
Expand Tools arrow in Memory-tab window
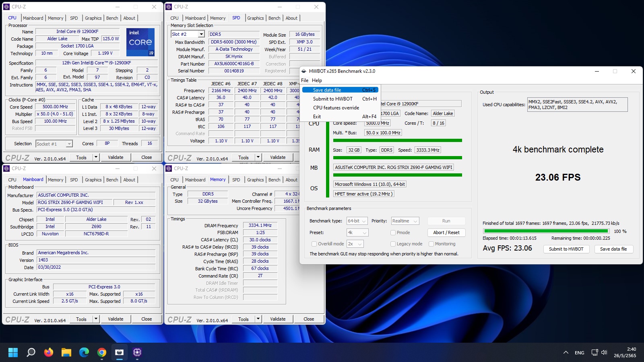point(258,319)
